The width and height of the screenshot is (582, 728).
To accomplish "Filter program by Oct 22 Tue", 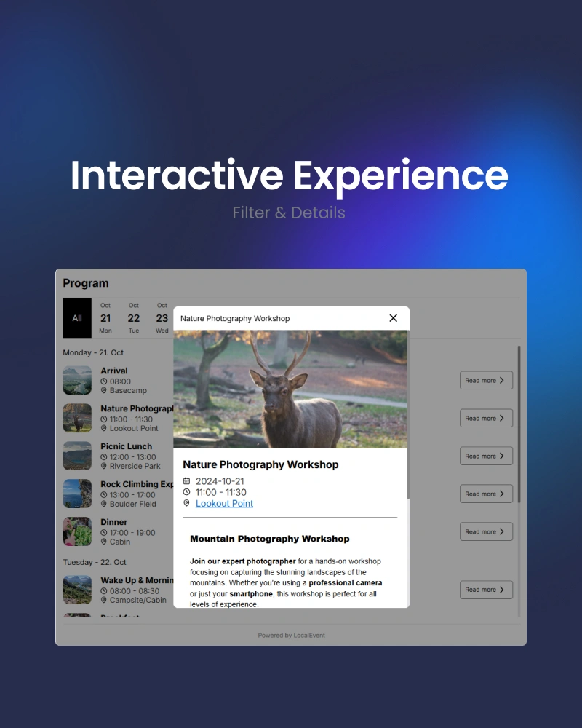I will pos(134,318).
